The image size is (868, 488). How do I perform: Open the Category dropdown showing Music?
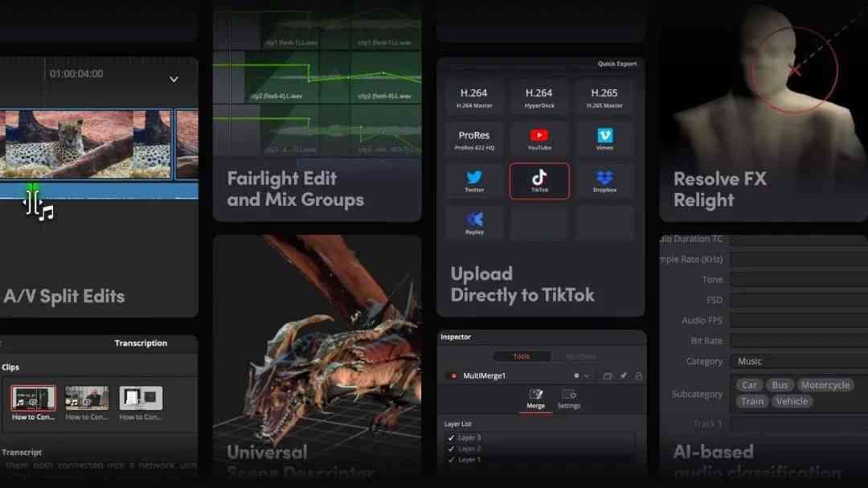tap(799, 361)
